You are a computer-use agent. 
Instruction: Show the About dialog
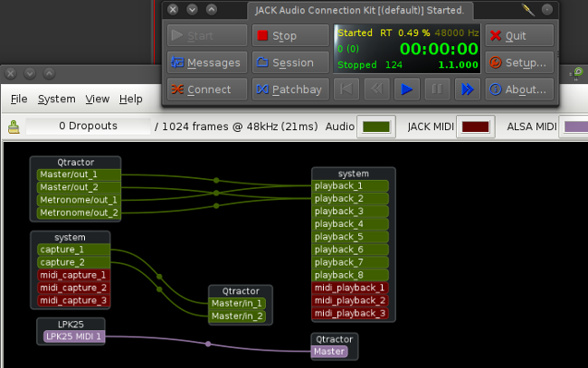pyautogui.click(x=519, y=90)
